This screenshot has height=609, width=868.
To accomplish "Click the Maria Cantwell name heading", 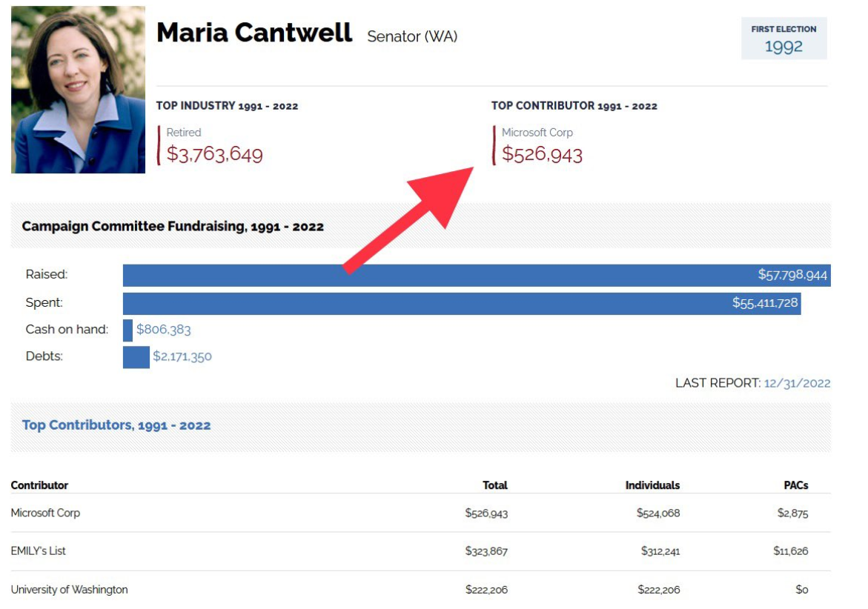I will click(254, 33).
